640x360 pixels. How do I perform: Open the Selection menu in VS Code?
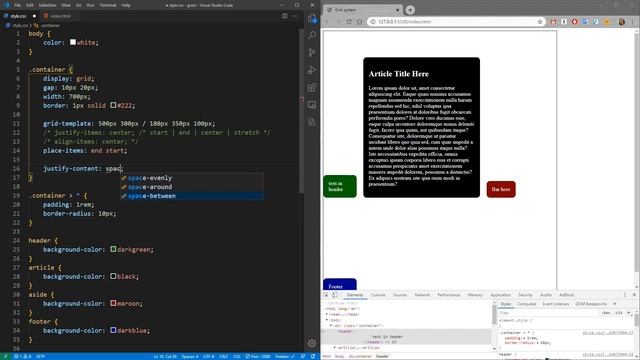47,5
